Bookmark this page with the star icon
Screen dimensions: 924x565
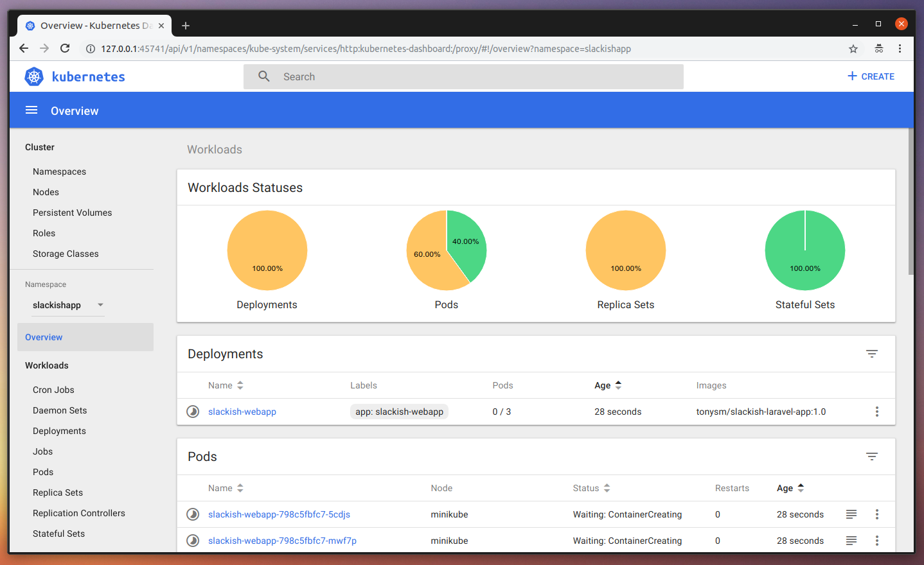853,49
